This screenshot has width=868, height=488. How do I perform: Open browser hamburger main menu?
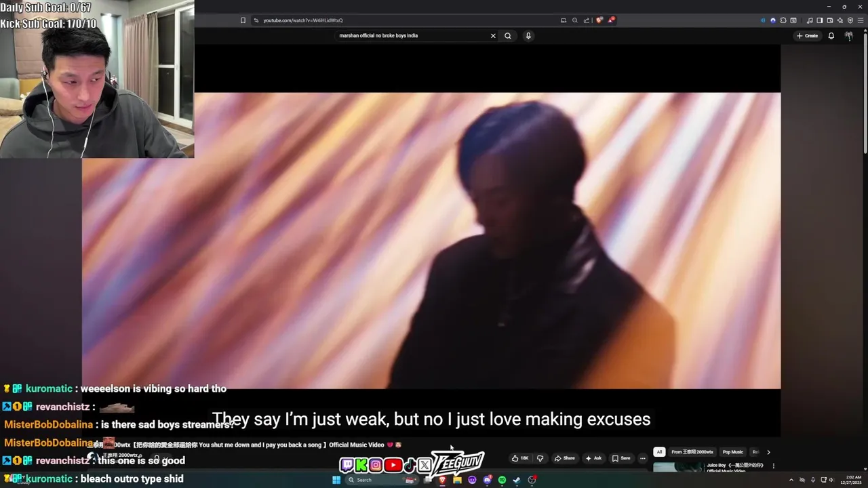pos(861,20)
